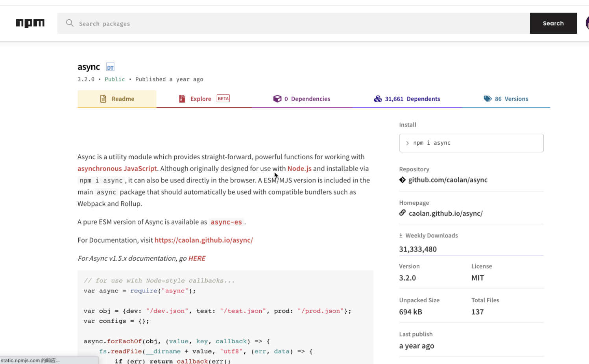The width and height of the screenshot is (589, 364).
Task: Open the Explore BETA tab
Action: point(204,99)
